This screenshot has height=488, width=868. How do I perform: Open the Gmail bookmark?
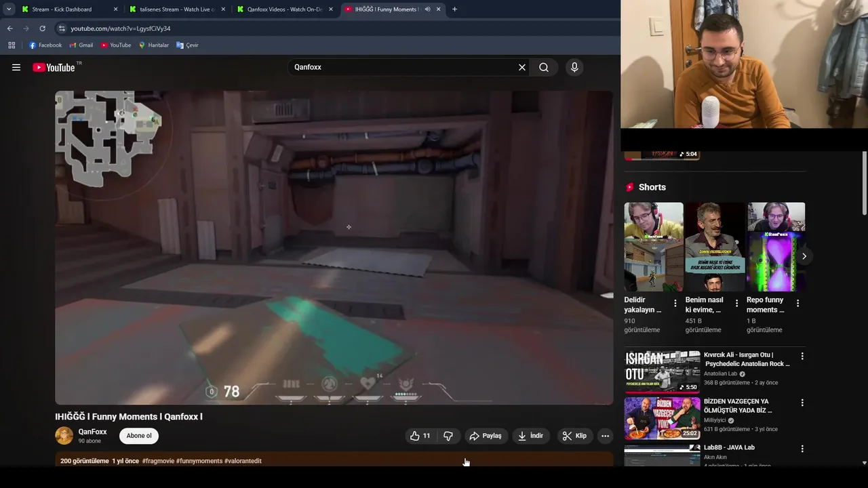tap(81, 45)
